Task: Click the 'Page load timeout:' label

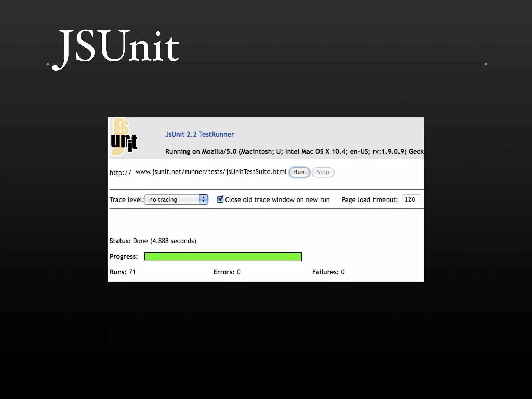Action: coord(370,200)
